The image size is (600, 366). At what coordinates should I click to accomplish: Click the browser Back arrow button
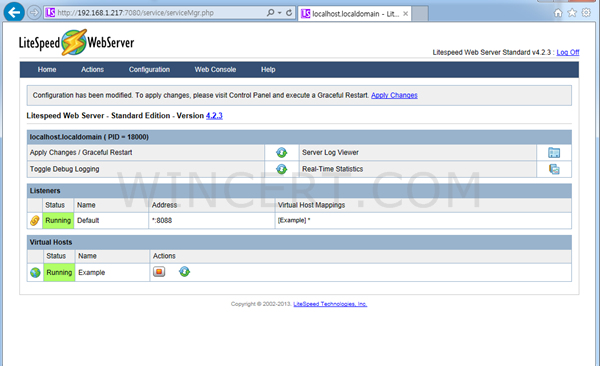click(14, 12)
